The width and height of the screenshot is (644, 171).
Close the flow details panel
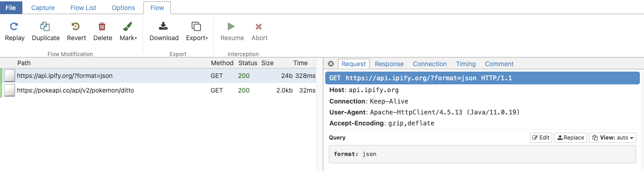(331, 64)
